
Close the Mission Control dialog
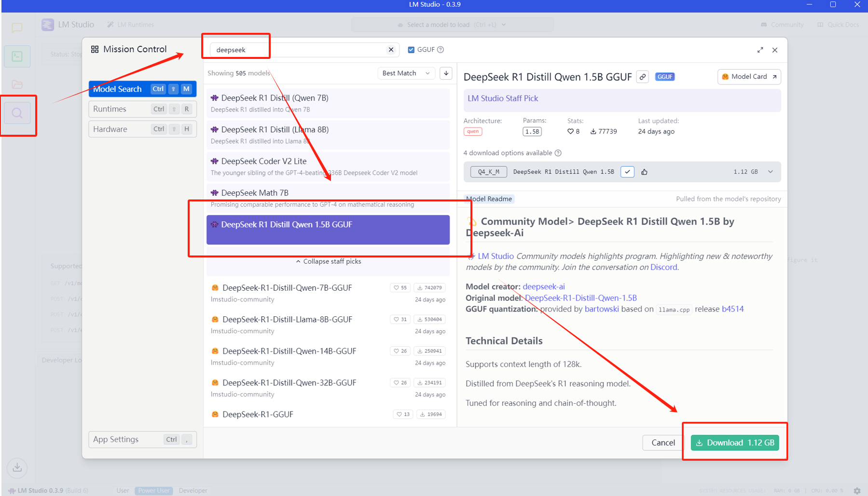click(x=775, y=50)
